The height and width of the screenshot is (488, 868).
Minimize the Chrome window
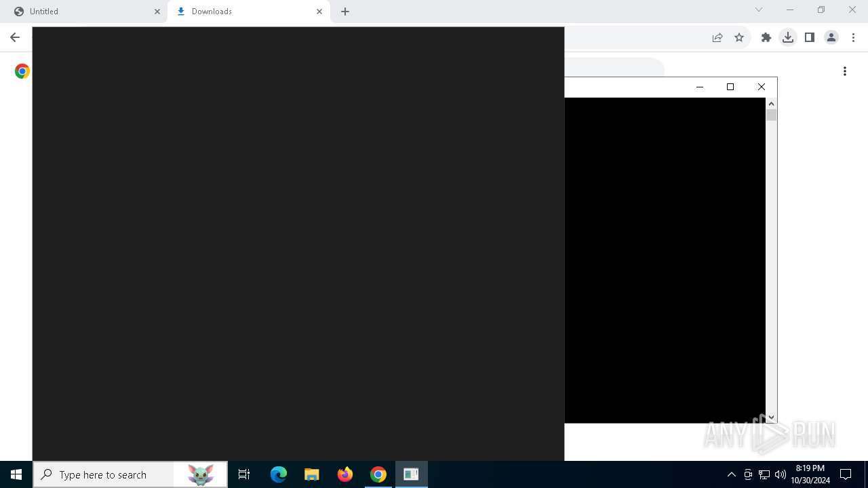pyautogui.click(x=790, y=9)
